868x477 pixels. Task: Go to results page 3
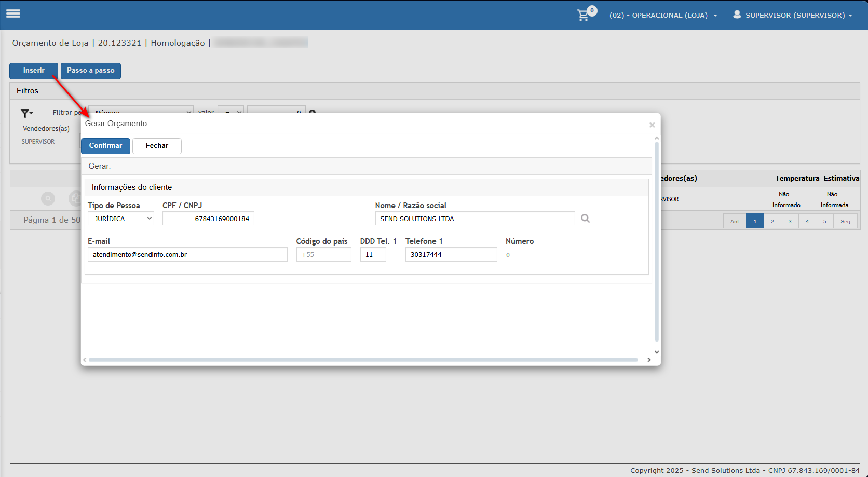790,221
